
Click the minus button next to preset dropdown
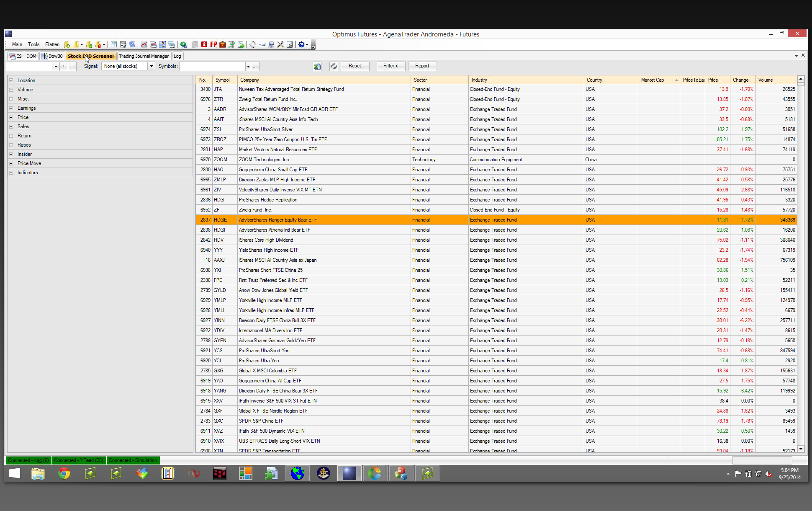pos(72,66)
